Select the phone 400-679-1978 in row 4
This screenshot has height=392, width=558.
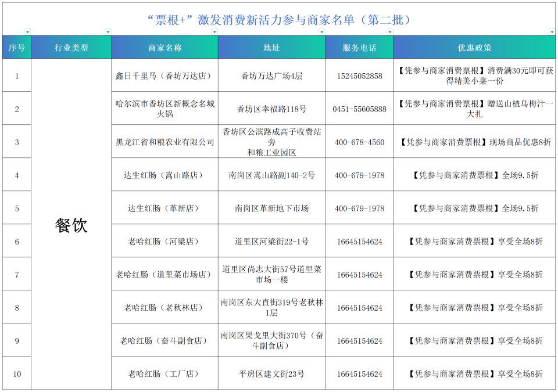click(359, 175)
